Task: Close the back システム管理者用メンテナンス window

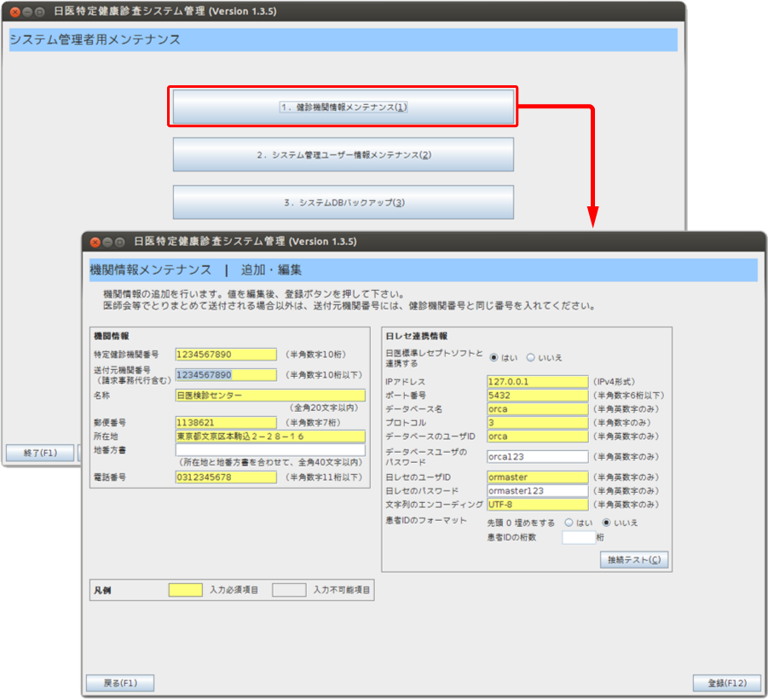Action: 15,12
